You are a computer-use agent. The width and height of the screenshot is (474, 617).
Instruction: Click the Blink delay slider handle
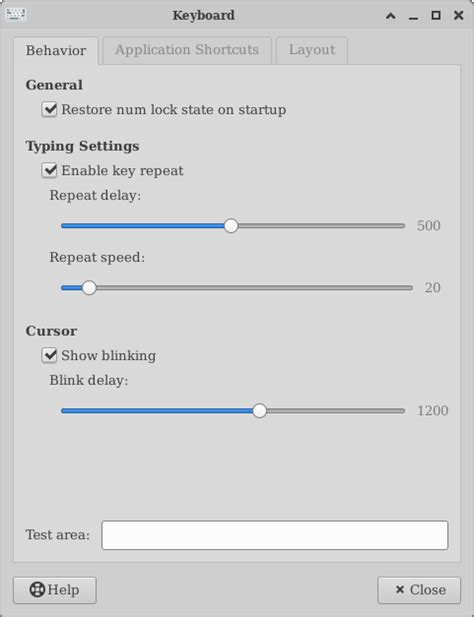260,411
